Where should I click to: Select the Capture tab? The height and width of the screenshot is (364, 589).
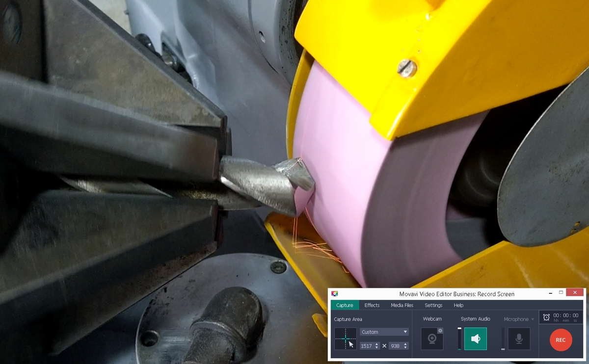[345, 305]
